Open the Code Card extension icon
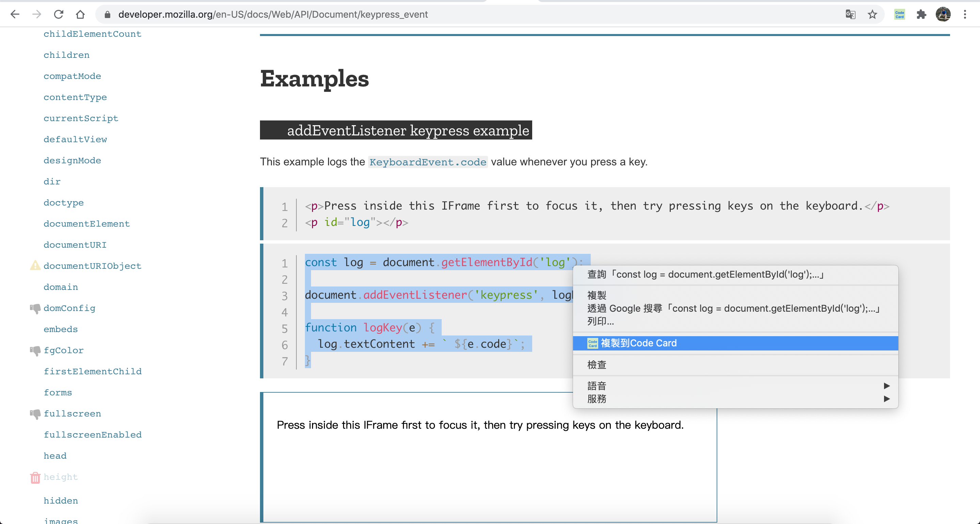Screen dimensions: 980x524 coord(899,14)
